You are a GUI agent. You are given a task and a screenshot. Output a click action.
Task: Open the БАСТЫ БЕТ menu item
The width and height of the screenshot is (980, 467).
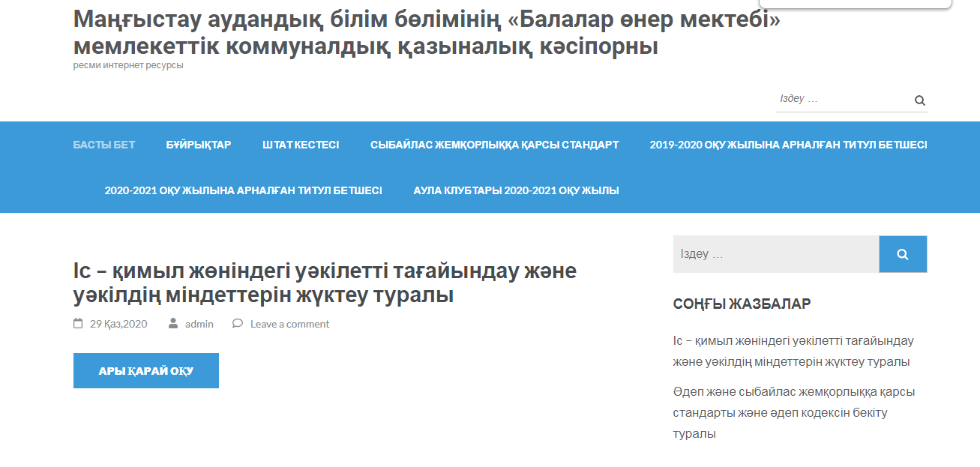coord(104,145)
